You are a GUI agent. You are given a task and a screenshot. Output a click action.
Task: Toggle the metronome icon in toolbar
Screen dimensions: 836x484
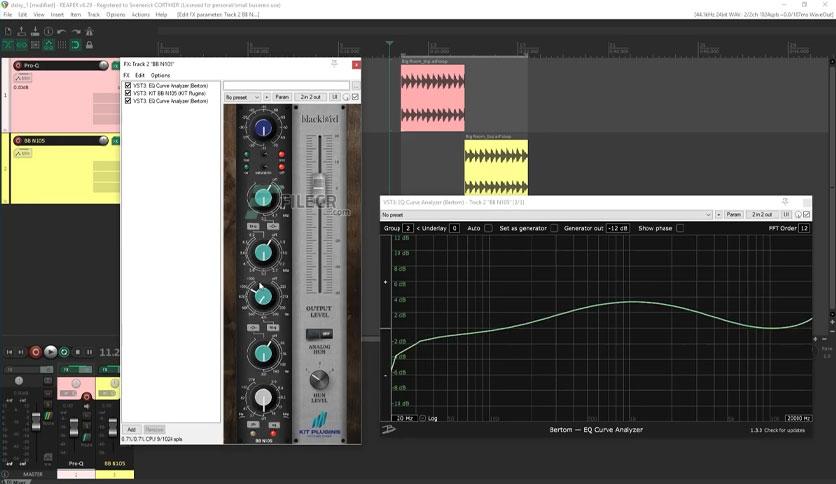coord(89,31)
